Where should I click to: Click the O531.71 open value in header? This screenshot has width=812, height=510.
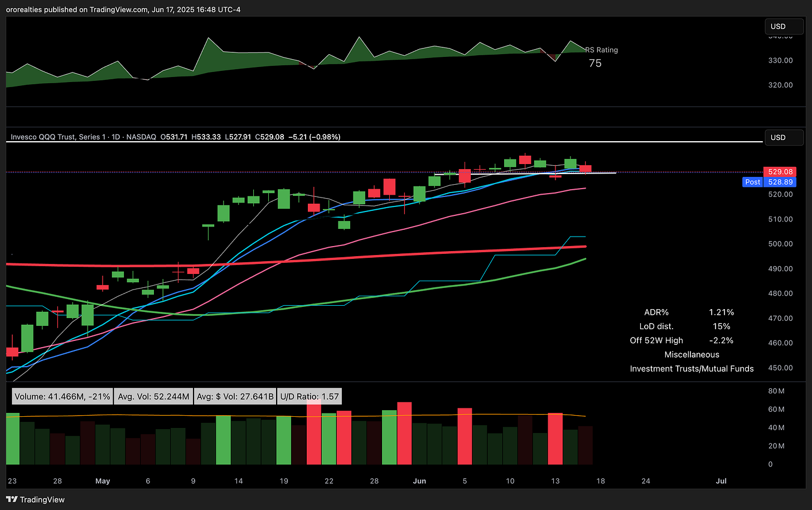(x=175, y=137)
